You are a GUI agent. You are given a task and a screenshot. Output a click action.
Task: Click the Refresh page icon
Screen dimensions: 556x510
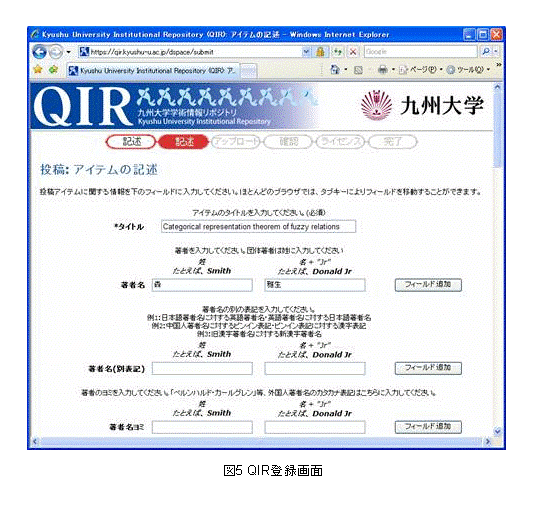[x=338, y=52]
